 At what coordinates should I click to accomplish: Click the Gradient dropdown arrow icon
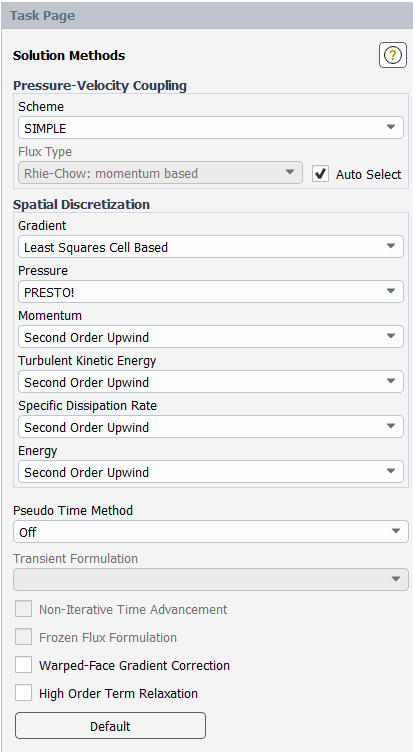coord(391,247)
